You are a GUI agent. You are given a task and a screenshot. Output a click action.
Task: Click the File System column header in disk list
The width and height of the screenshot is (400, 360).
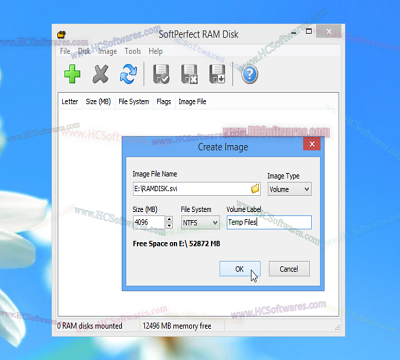coord(134,102)
